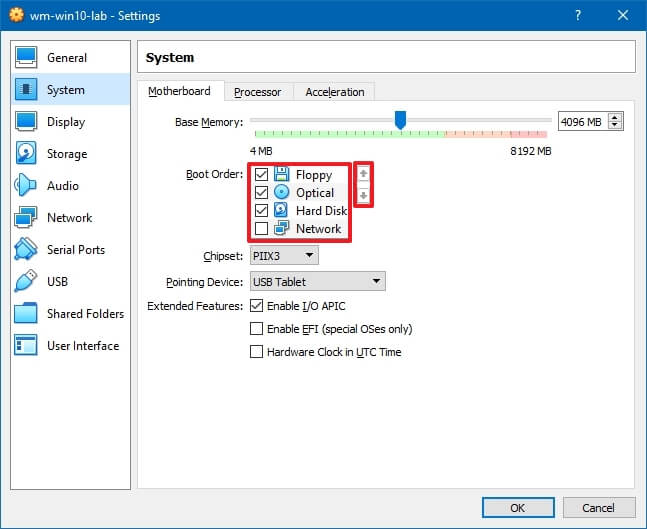Click the Cancel button

tap(598, 508)
